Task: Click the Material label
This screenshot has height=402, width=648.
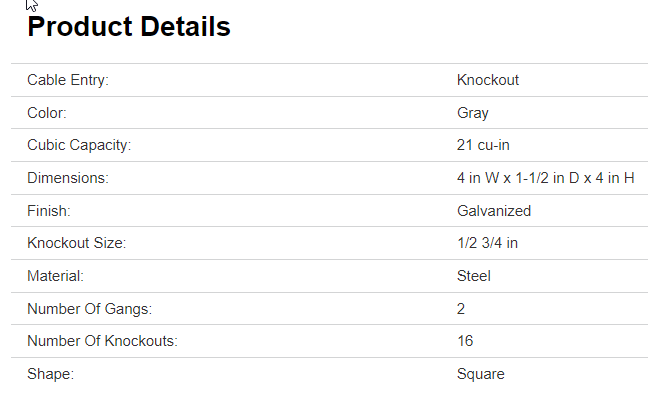Action: pyautogui.click(x=55, y=276)
